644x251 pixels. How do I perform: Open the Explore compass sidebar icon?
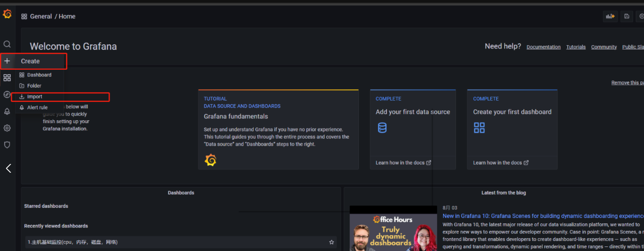(x=7, y=94)
